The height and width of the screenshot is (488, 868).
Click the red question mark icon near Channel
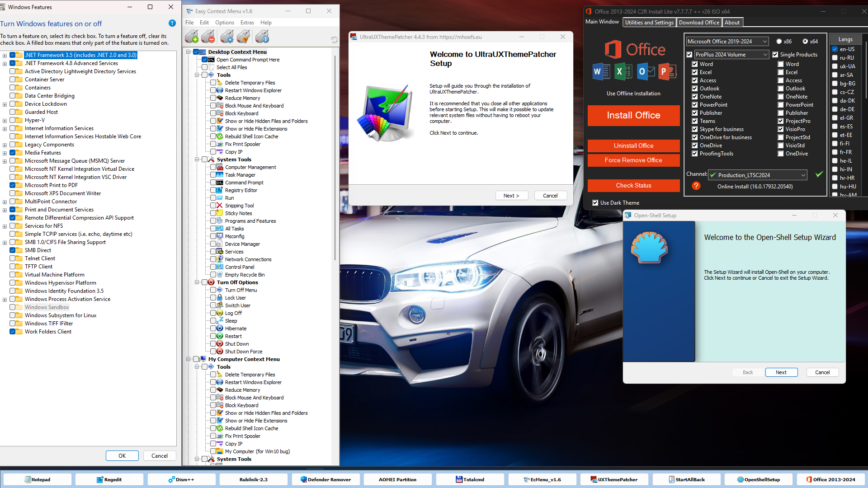click(696, 186)
